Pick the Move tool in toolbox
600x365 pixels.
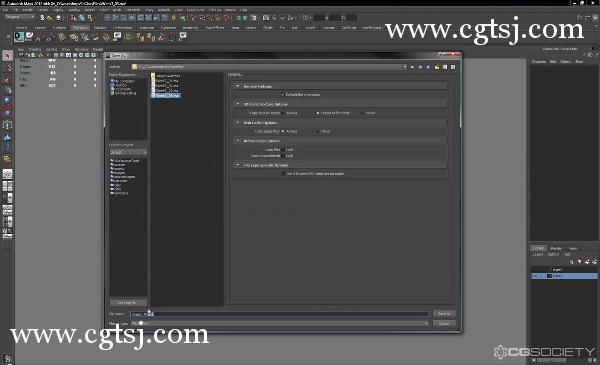coord(7,90)
